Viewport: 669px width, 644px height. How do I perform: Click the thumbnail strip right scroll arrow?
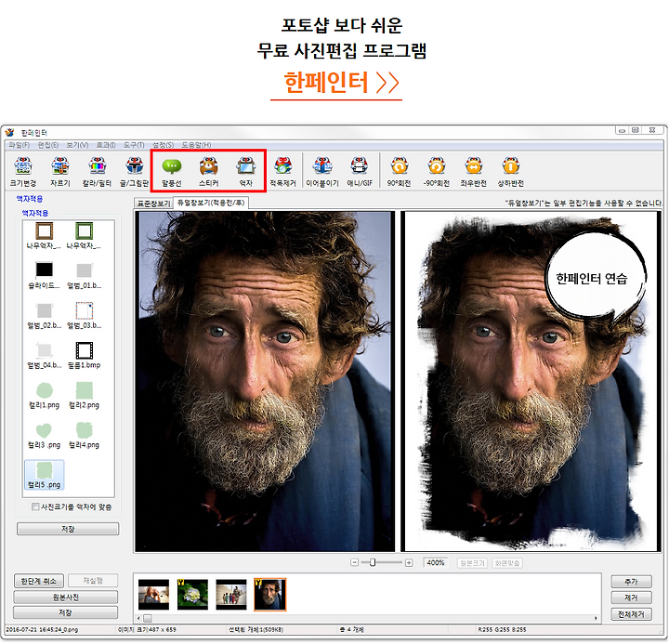pyautogui.click(x=596, y=618)
